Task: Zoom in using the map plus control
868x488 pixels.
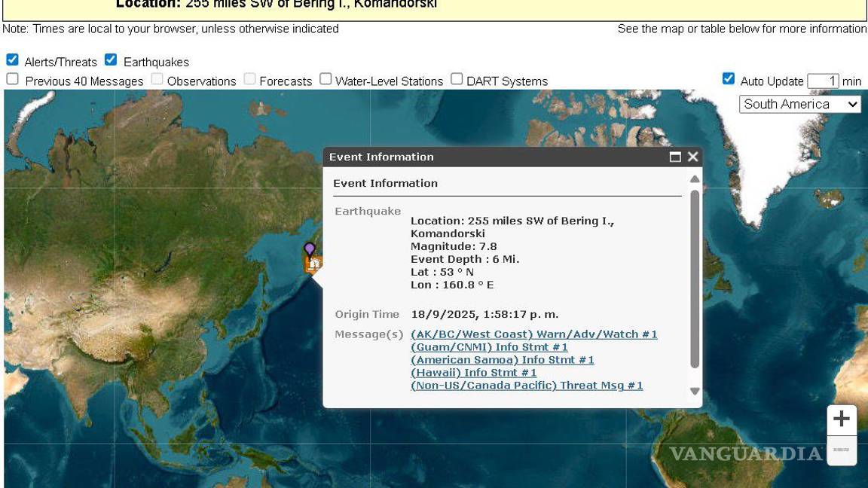Action: [841, 419]
